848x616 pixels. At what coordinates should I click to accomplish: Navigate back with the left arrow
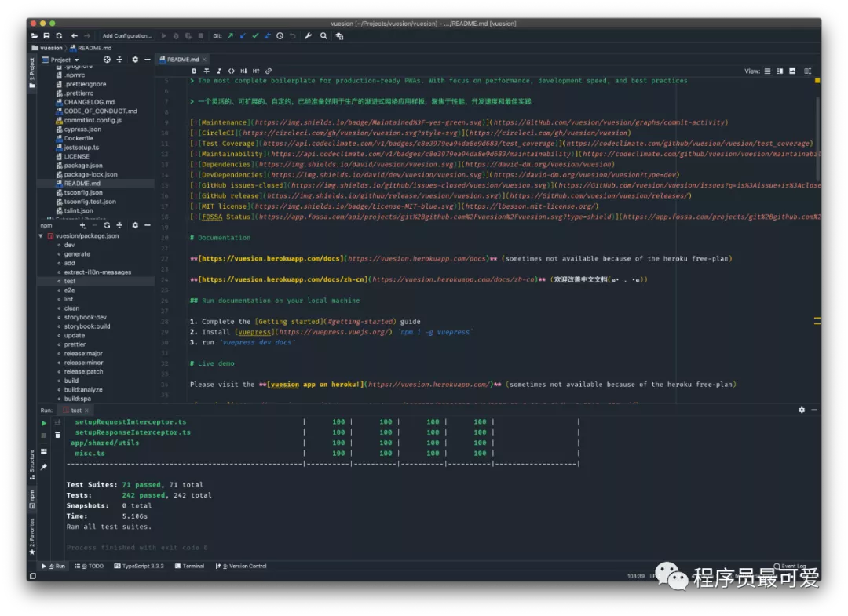pyautogui.click(x=75, y=35)
